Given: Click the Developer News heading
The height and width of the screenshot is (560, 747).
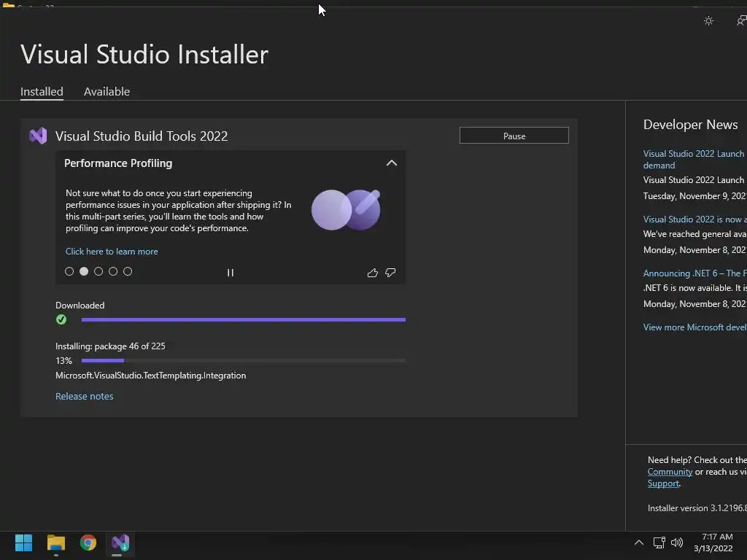Looking at the screenshot, I should tap(690, 125).
